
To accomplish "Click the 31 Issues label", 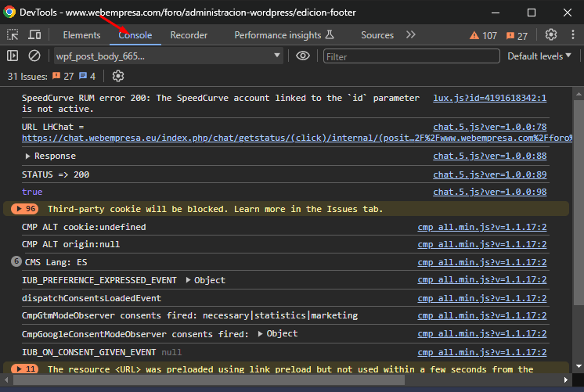I will 27,77.
